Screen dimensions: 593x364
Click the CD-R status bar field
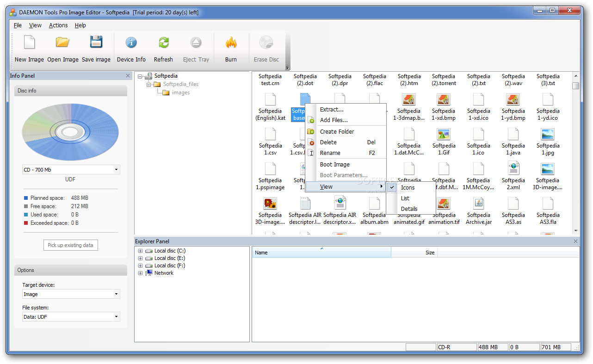point(457,347)
